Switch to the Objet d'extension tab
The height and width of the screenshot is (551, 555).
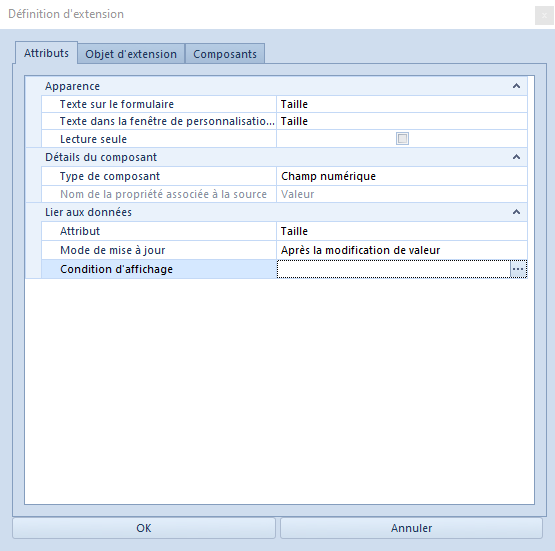pos(131,54)
